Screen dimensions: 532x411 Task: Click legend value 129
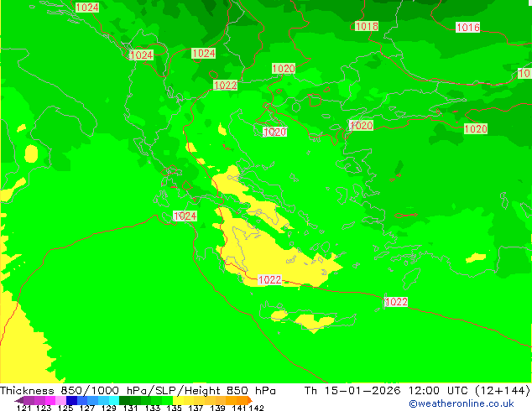pos(109,408)
